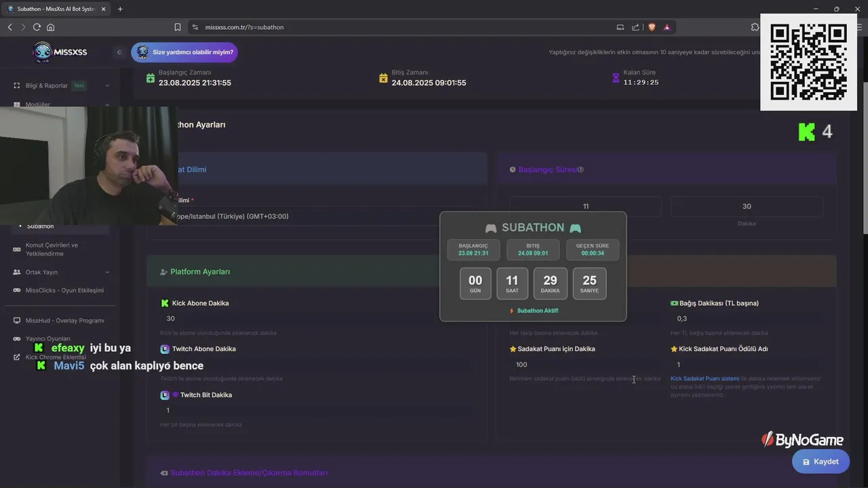Image resolution: width=868 pixels, height=488 pixels.
Task: Open Yayıncı Oyunları menu item
Action: 47,339
